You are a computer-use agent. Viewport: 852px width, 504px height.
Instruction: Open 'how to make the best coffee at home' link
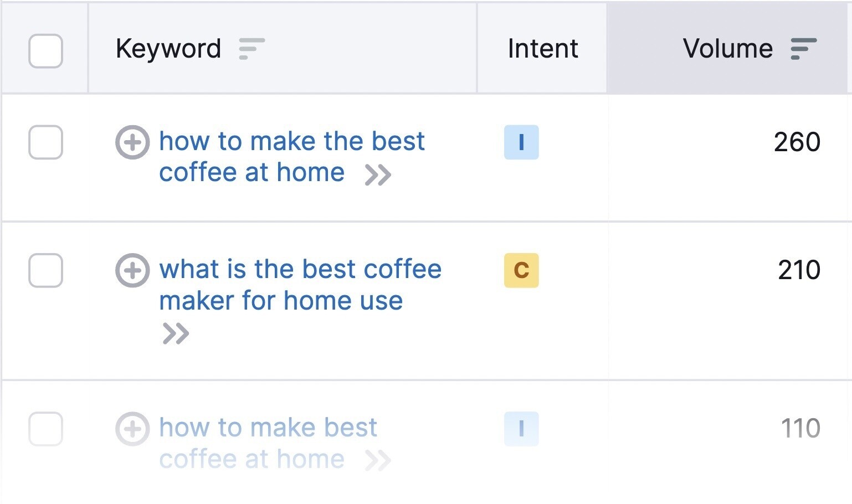click(x=292, y=157)
